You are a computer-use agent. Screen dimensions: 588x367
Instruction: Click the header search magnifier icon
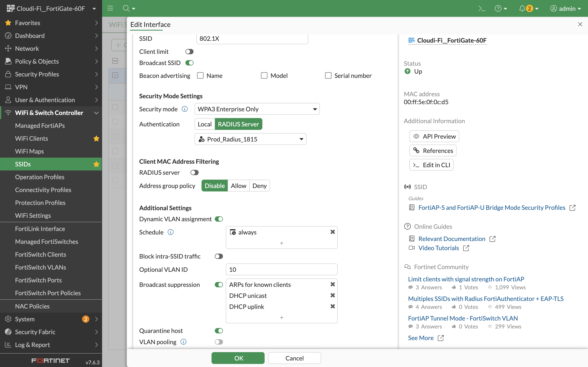pyautogui.click(x=126, y=9)
